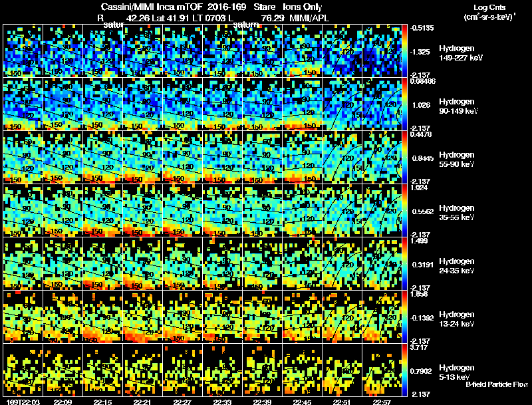
Task: Open the 55-90 keV panel at 22:27
Action: click(182, 158)
